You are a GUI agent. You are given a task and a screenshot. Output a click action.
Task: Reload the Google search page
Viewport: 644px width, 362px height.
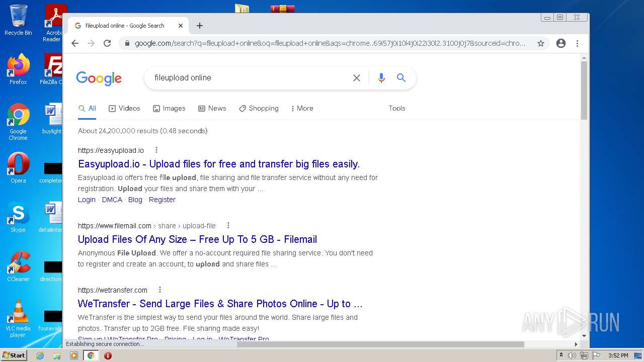pyautogui.click(x=107, y=43)
